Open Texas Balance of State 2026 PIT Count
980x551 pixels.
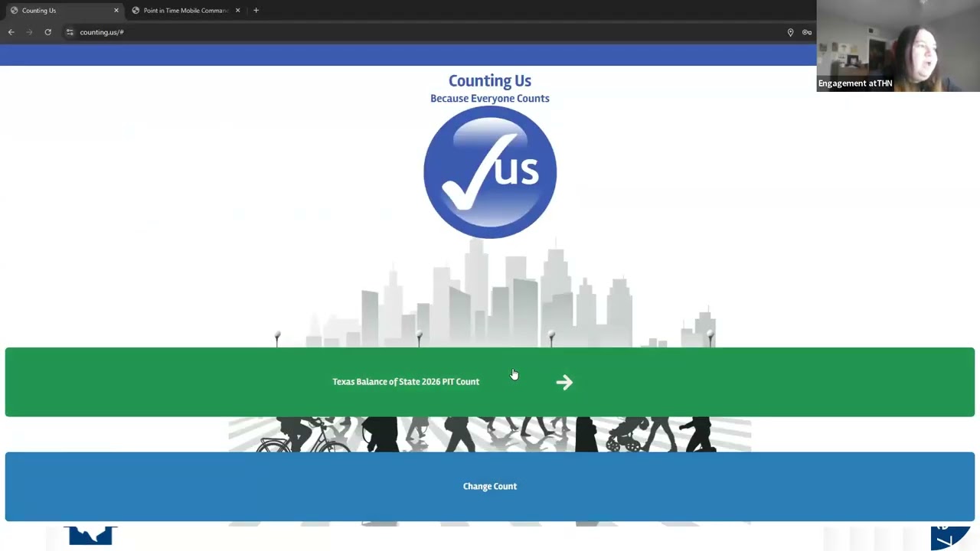pos(490,382)
